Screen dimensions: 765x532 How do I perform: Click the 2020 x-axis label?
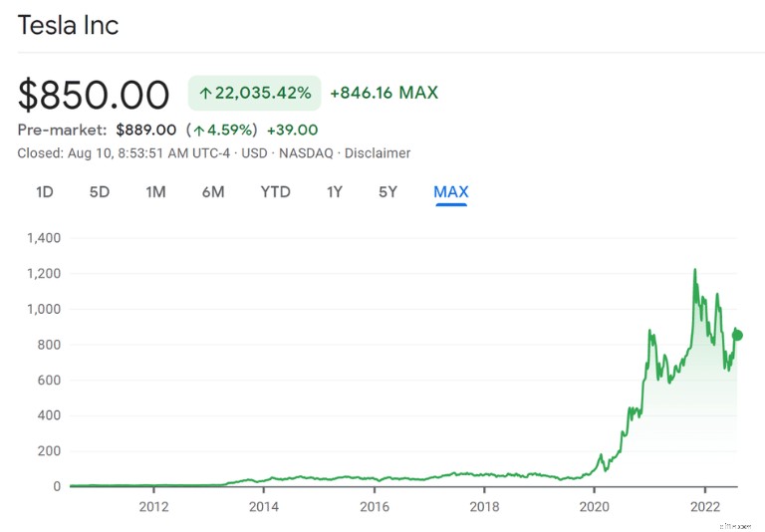click(x=595, y=507)
